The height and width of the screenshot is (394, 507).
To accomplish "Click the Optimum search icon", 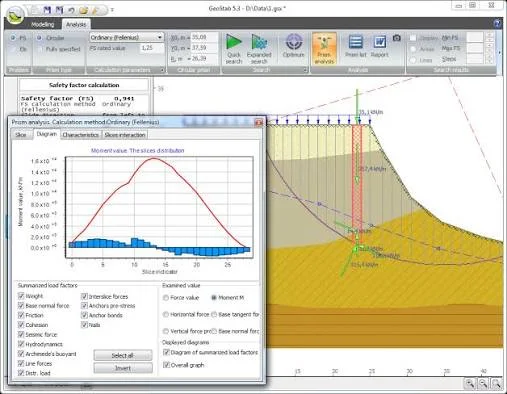I will tap(294, 46).
